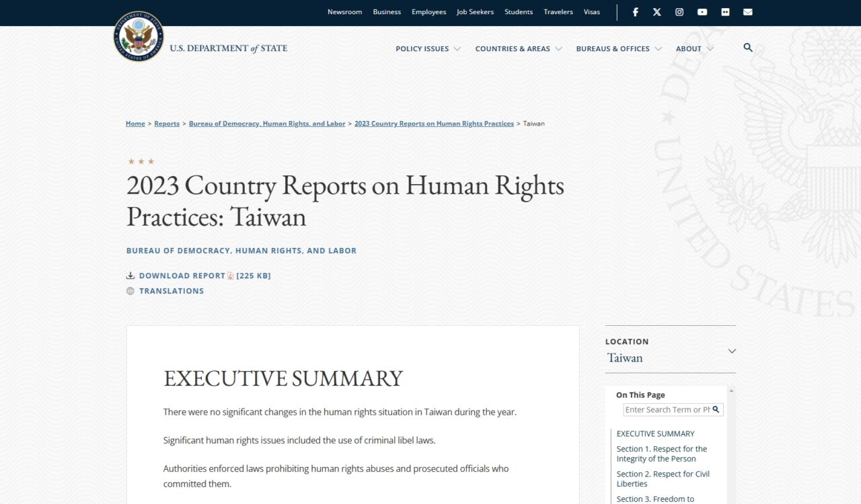Go to the Home breadcrumb link
Viewport: 861px width, 504px height.
[x=135, y=124]
